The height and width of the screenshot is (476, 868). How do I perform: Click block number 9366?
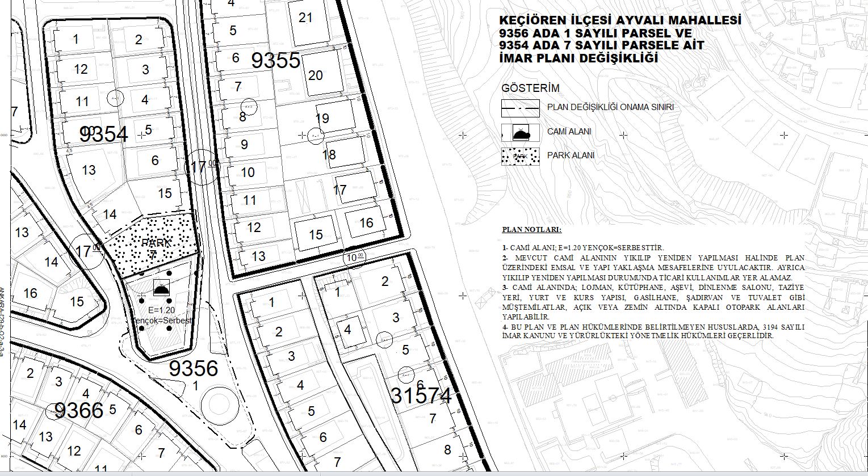(x=79, y=410)
